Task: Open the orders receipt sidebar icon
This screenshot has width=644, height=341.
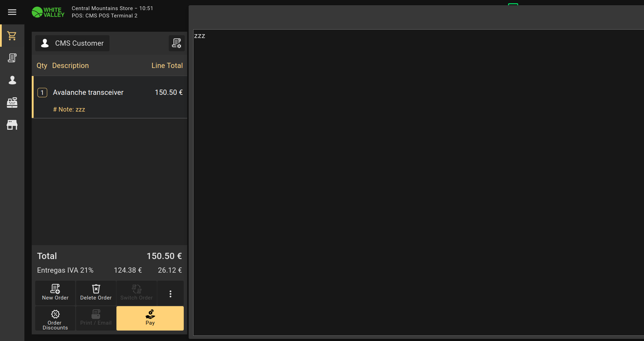Action: point(12,58)
